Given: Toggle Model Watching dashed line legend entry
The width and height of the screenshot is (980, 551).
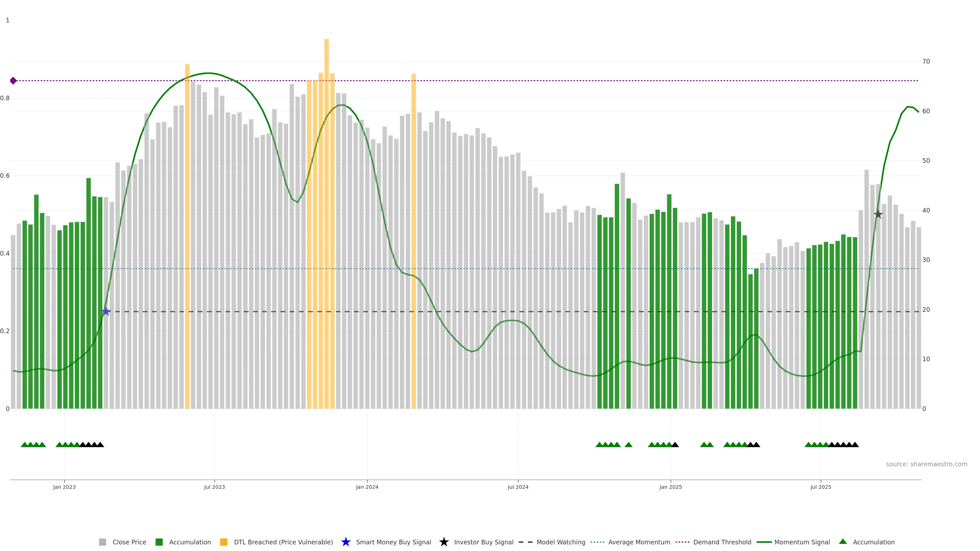Looking at the screenshot, I should (x=560, y=542).
